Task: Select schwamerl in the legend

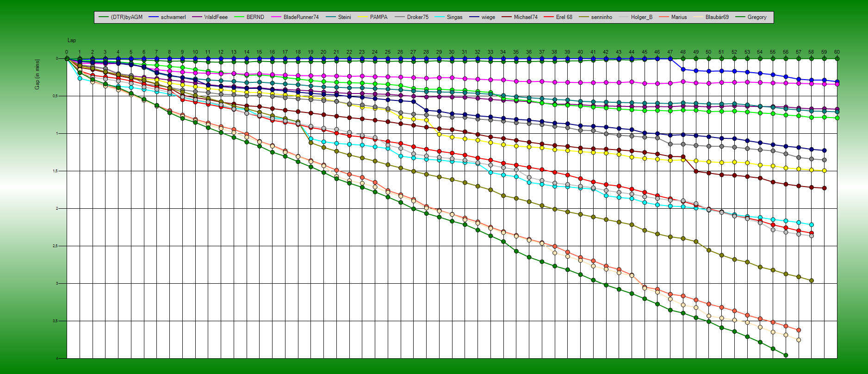Action: [167, 17]
